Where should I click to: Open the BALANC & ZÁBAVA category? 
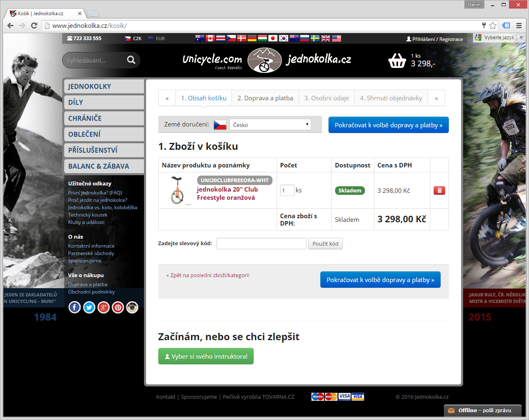(x=104, y=166)
